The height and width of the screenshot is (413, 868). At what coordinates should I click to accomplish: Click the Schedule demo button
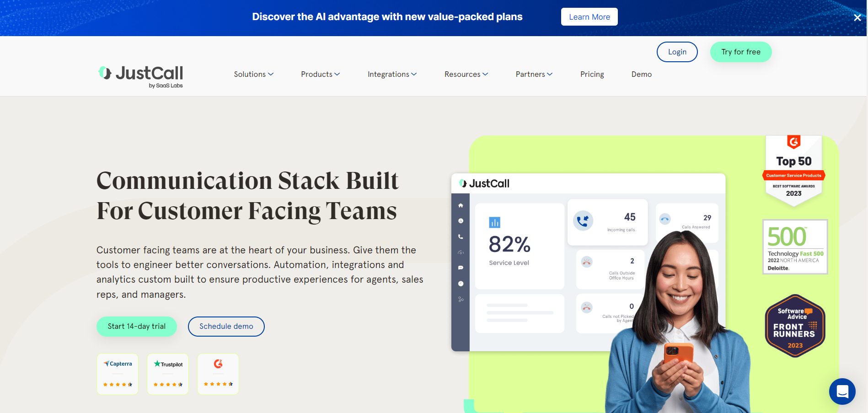coord(226,326)
